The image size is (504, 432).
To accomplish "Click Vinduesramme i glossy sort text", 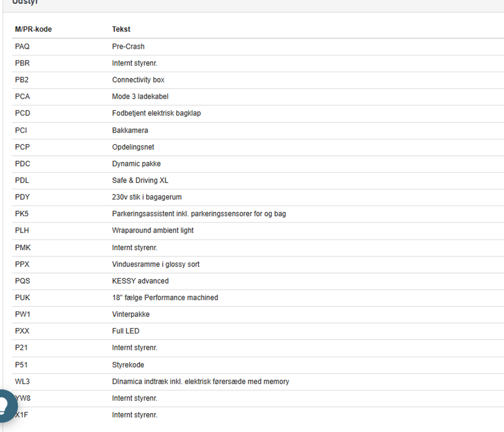I will click(x=155, y=264).
